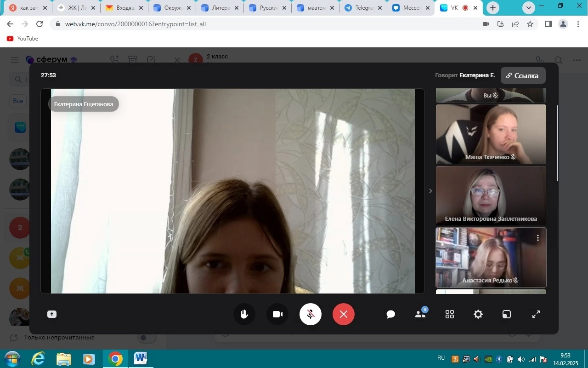The height and width of the screenshot is (368, 588).
Task: Switch to the Русский browser tab
Action: pos(267,8)
